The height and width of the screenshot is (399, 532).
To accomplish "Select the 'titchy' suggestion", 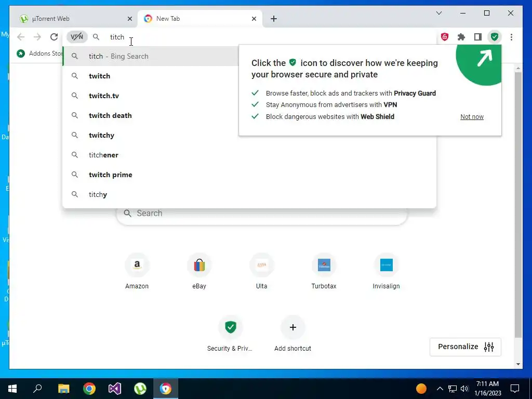I will click(249, 194).
